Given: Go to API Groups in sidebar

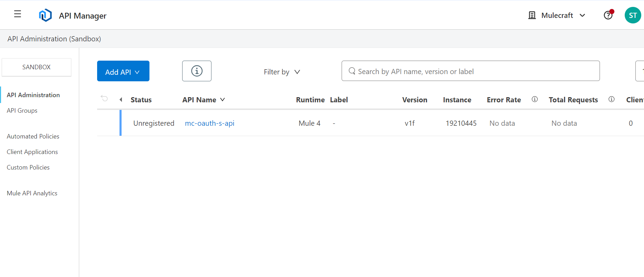Looking at the screenshot, I should pos(22,111).
